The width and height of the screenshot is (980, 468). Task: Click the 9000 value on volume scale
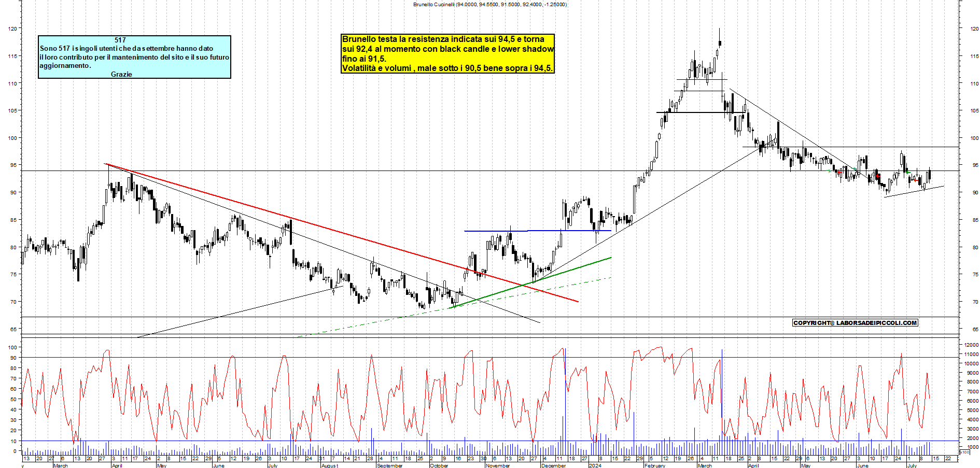(x=972, y=373)
